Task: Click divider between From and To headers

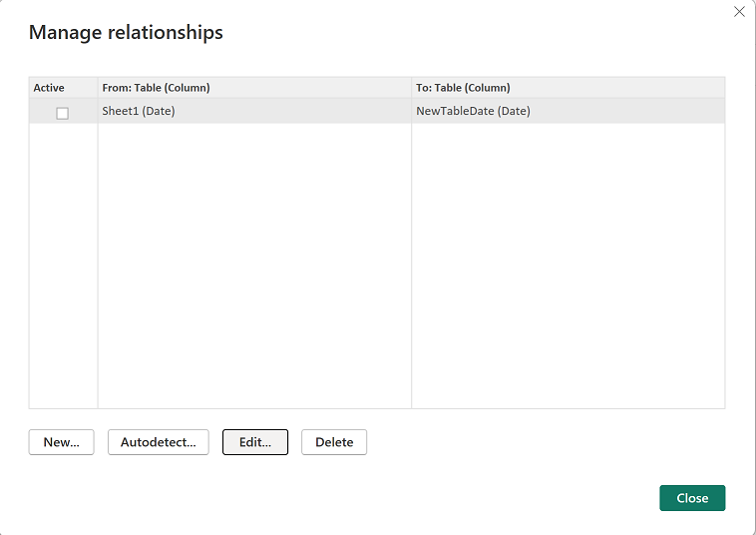Action: coord(412,88)
